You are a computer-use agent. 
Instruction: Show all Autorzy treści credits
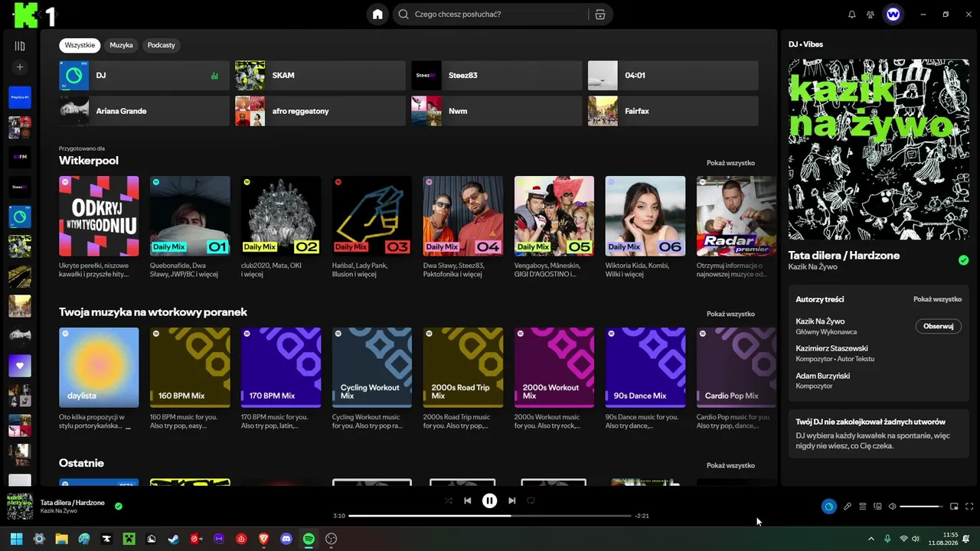937,299
